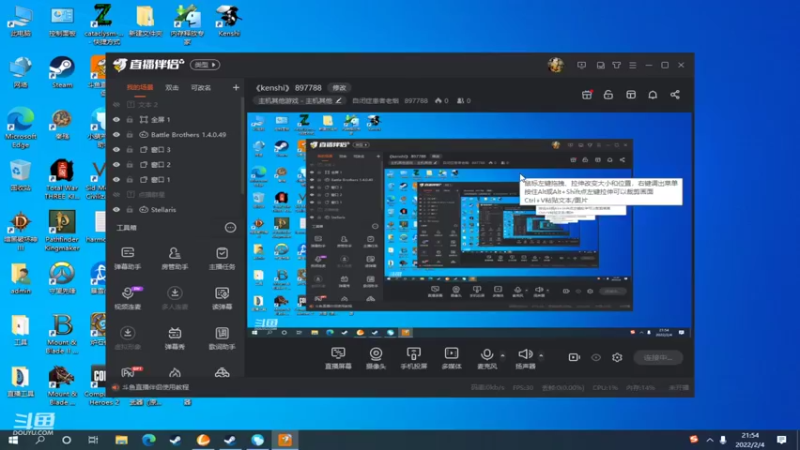The height and width of the screenshot is (450, 800).
Task: Open the skin t-shirt icon in title bar
Action: [617, 65]
